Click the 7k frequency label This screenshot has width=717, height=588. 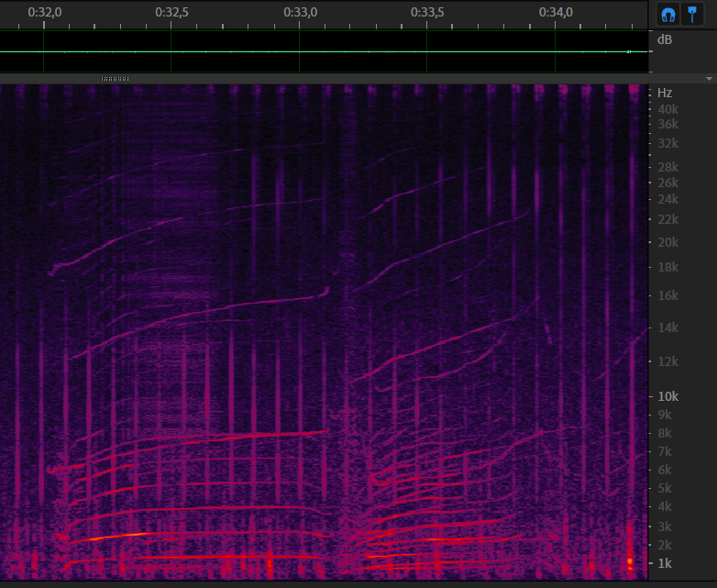click(x=665, y=451)
